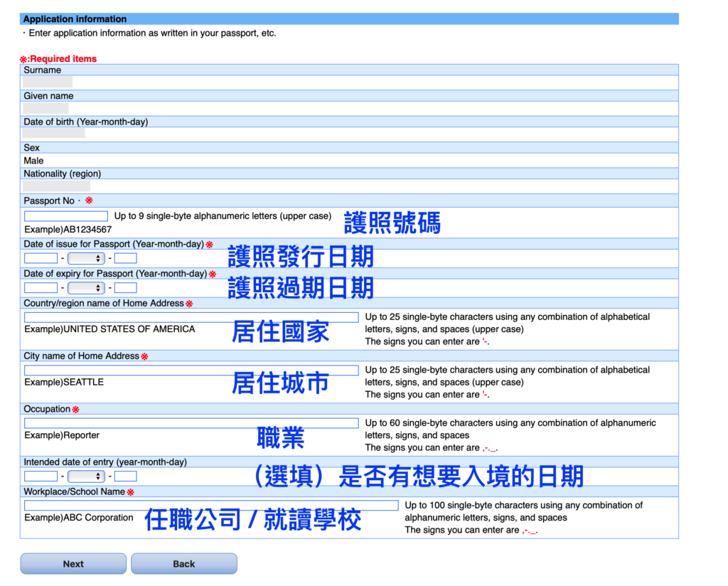Click the year box for intended date of entry
The image size is (728, 586).
click(41, 476)
